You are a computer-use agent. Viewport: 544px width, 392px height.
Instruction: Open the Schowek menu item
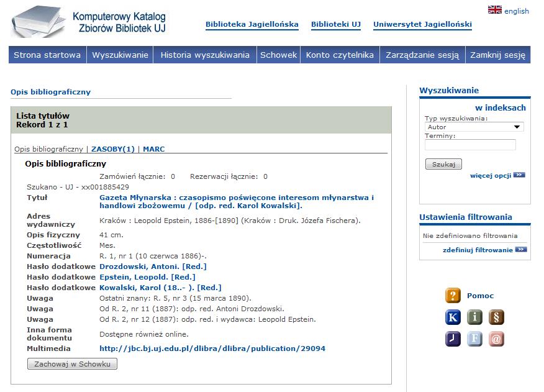279,55
